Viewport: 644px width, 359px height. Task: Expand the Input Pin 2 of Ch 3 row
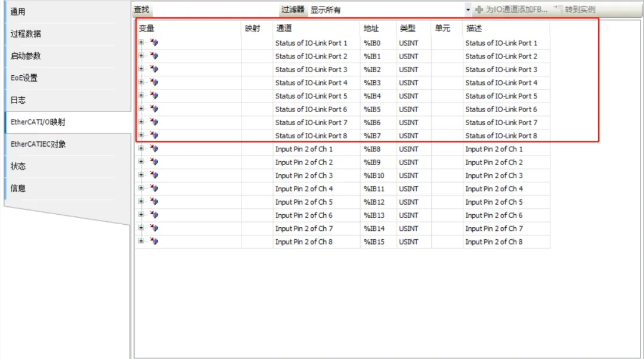click(141, 175)
